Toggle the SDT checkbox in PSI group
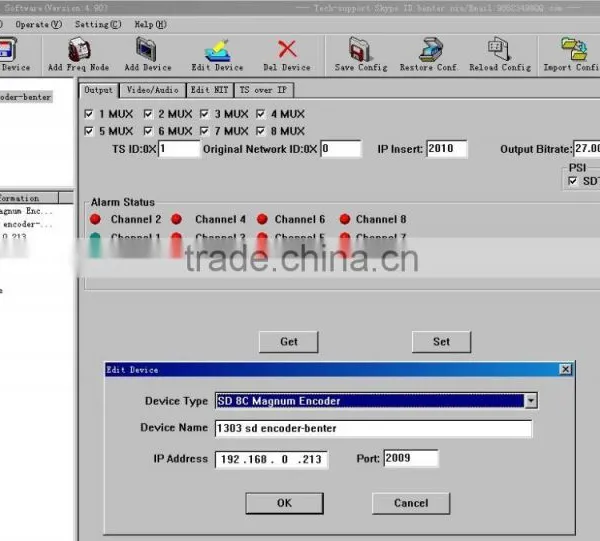Image resolution: width=600 pixels, height=541 pixels. (x=572, y=181)
